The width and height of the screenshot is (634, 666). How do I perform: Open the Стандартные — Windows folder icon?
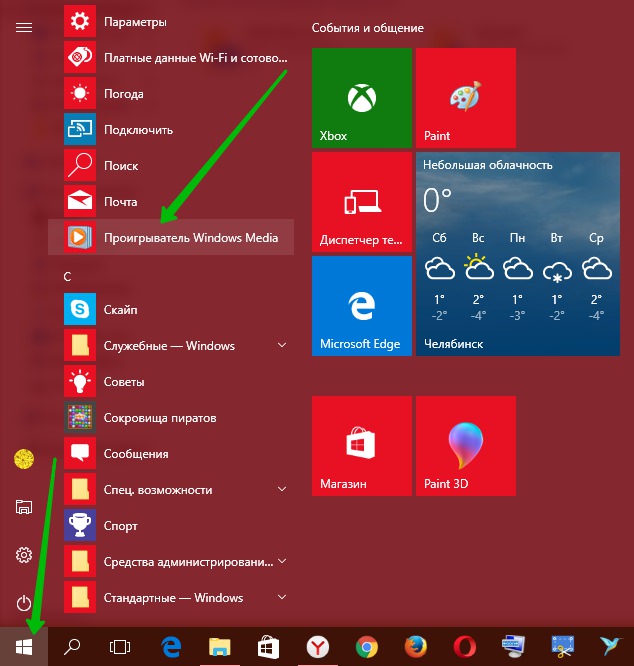tap(80, 597)
